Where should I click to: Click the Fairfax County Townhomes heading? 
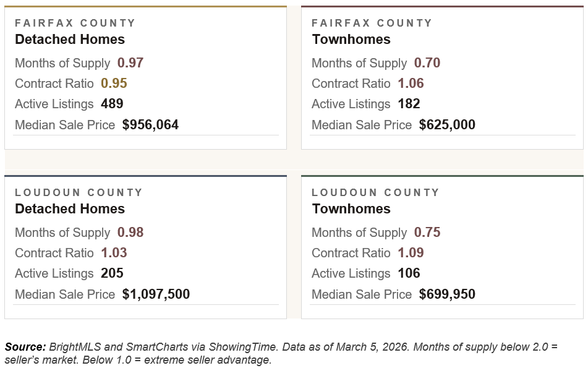[x=351, y=40]
